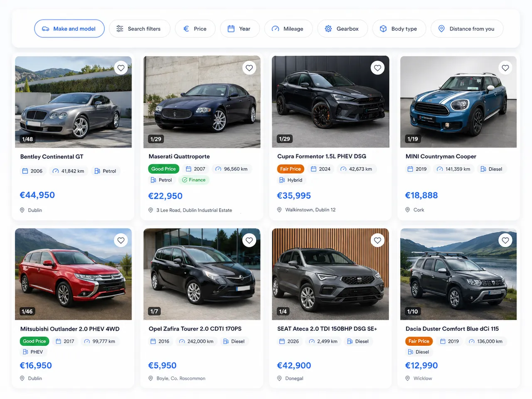Open Bentley Continental GT title link
The height and width of the screenshot is (399, 532).
[x=52, y=157]
